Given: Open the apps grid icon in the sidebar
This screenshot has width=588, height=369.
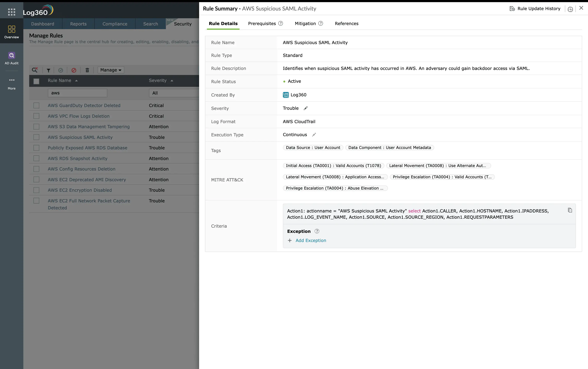Looking at the screenshot, I should tap(11, 11).
